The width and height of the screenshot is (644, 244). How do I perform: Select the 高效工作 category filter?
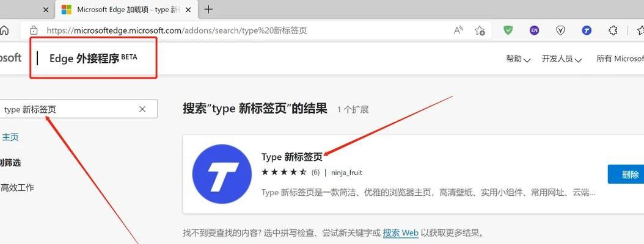17,188
